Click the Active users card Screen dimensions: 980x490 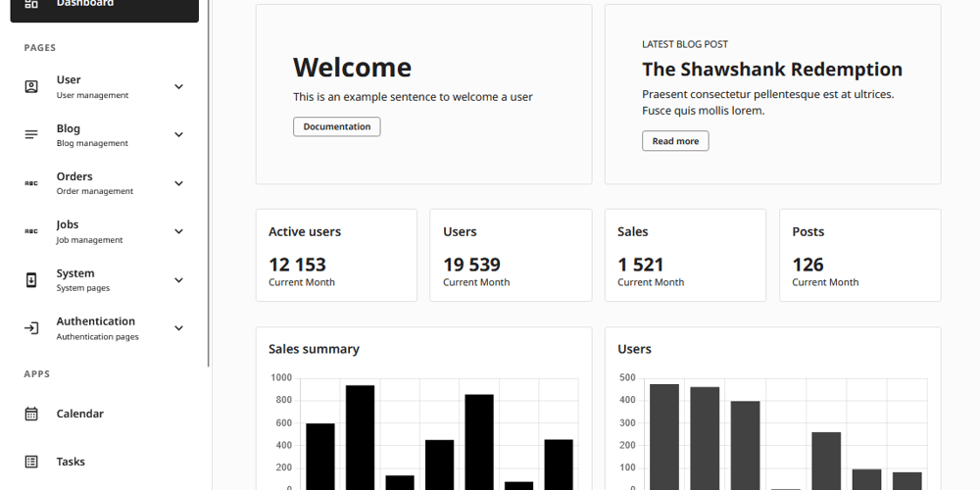click(x=336, y=256)
